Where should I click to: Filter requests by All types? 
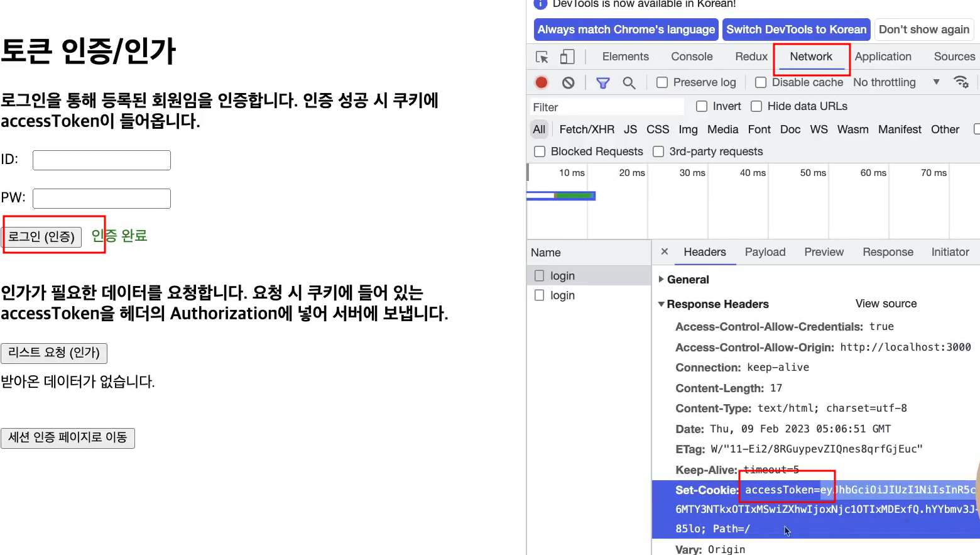(539, 129)
